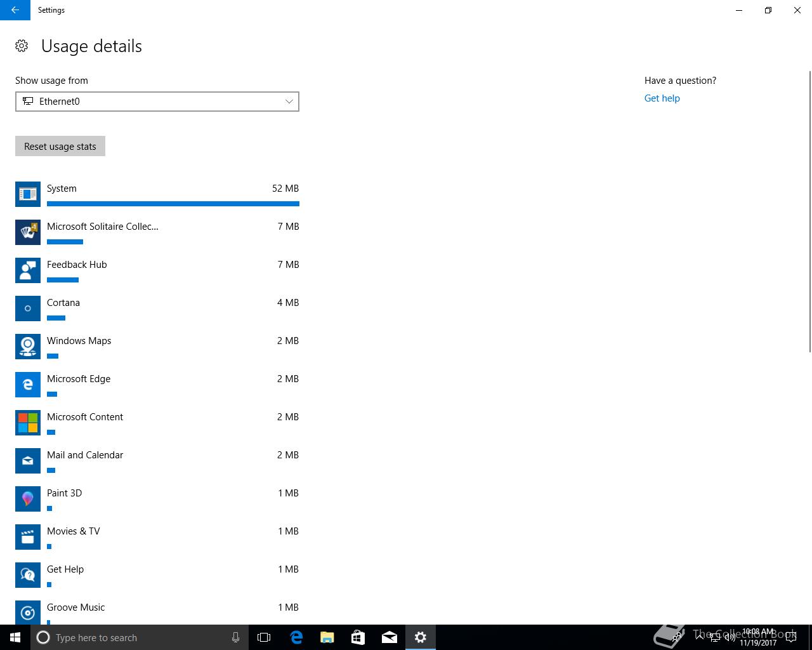
Task: Click the Movies & TV icon
Action: 28,537
